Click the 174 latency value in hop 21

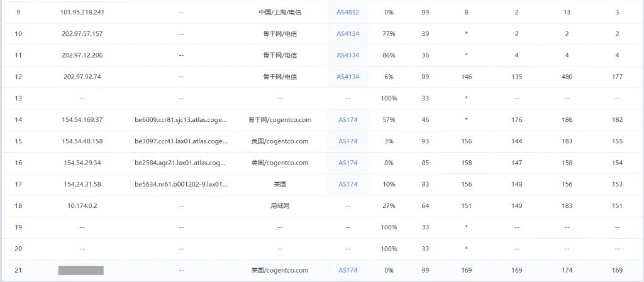click(x=567, y=270)
